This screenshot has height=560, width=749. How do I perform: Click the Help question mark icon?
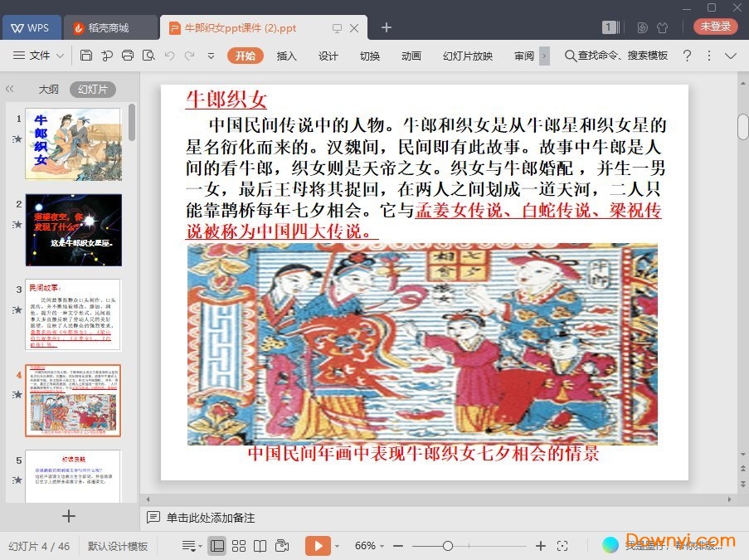[x=687, y=56]
